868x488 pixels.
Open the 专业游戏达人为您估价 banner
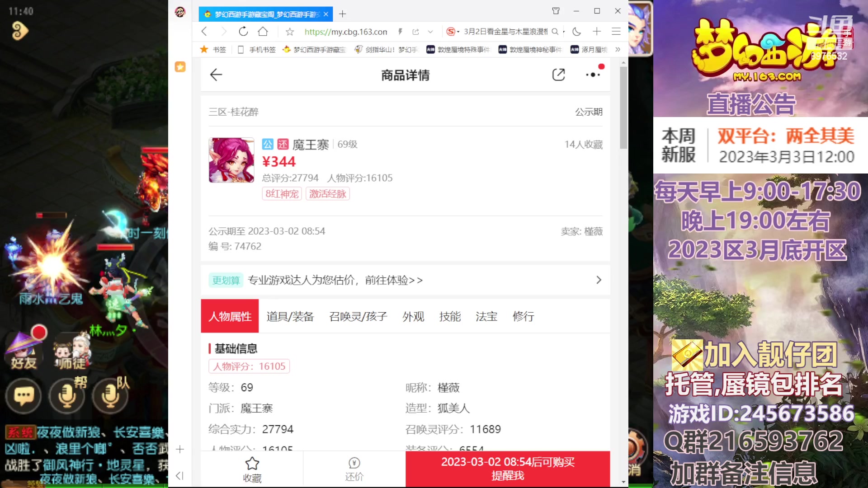406,280
